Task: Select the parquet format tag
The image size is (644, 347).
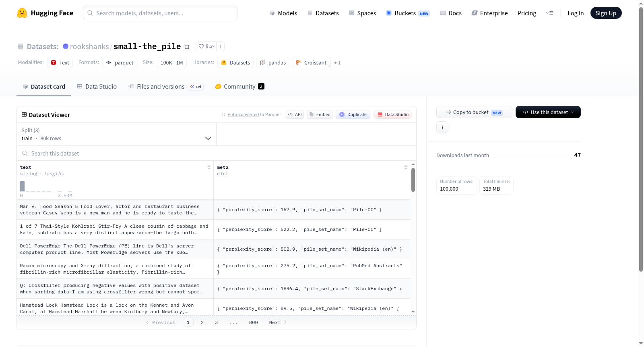Action: [x=120, y=62]
